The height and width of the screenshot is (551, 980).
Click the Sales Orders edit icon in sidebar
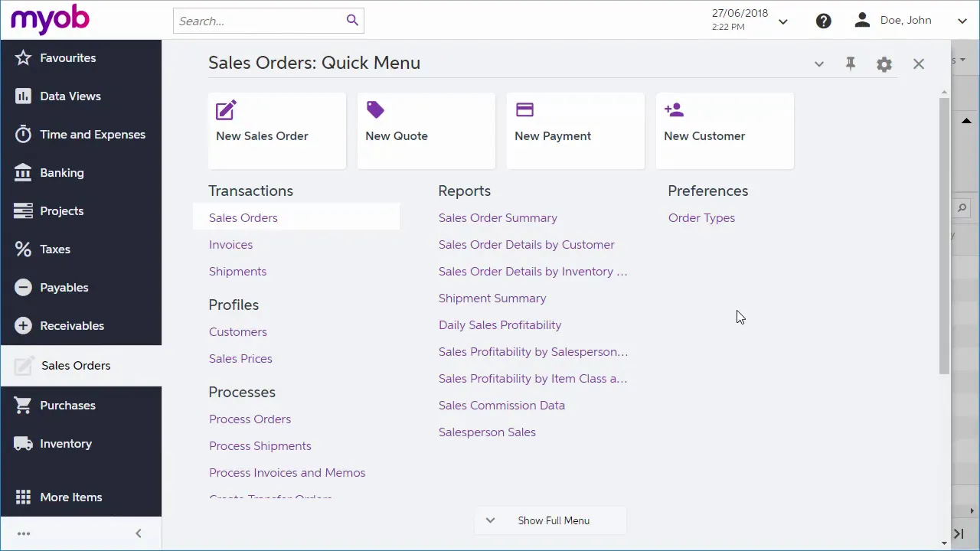click(x=24, y=366)
